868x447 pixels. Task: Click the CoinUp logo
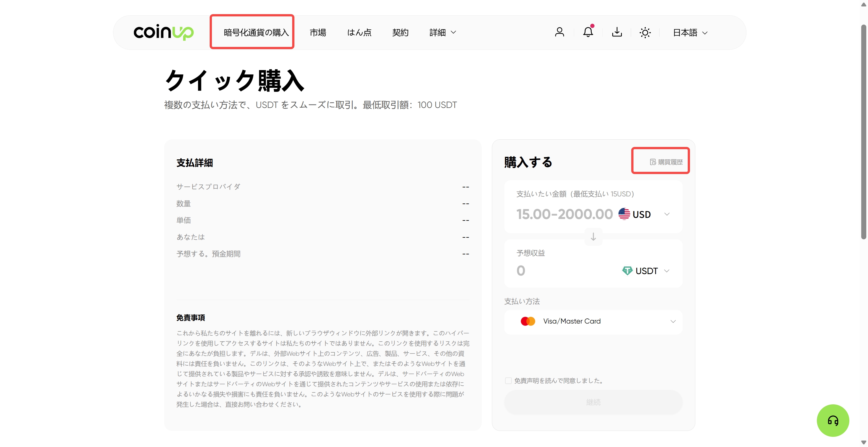pyautogui.click(x=163, y=32)
